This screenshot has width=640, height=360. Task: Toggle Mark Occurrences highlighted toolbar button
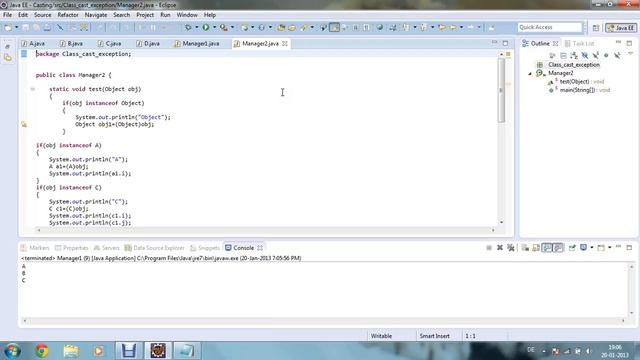(334, 27)
